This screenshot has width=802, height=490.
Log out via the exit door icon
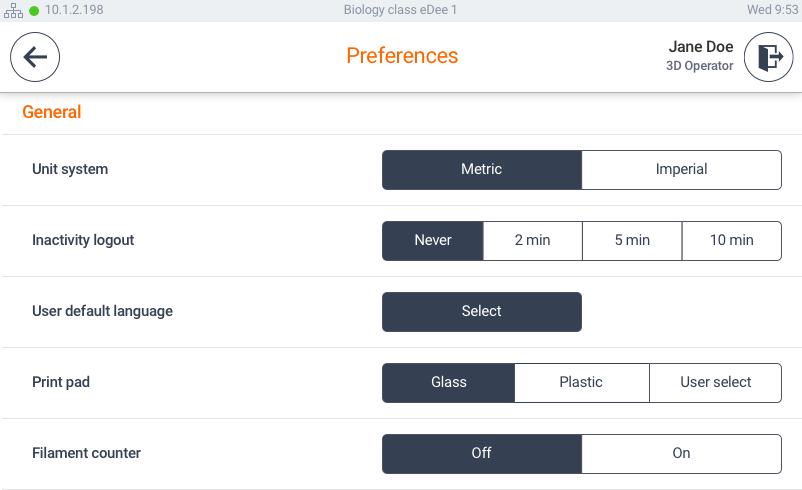pos(768,57)
